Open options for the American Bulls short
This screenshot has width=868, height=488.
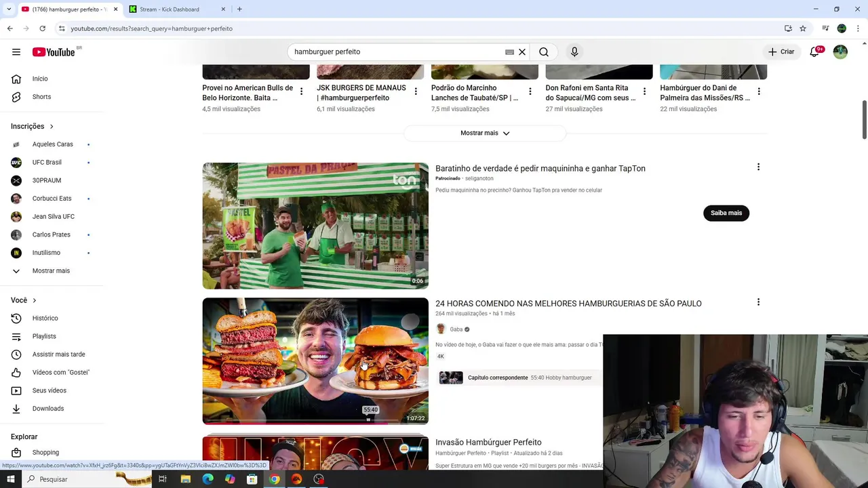click(x=301, y=91)
